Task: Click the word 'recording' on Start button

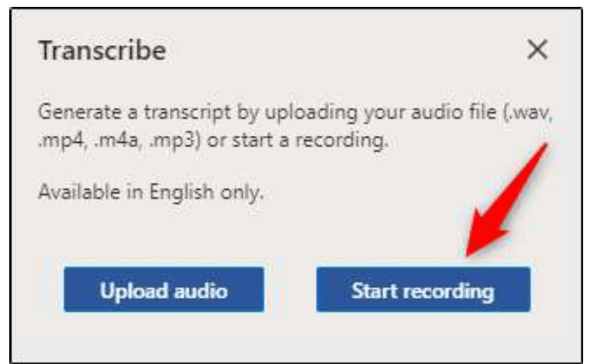Action: (x=449, y=292)
